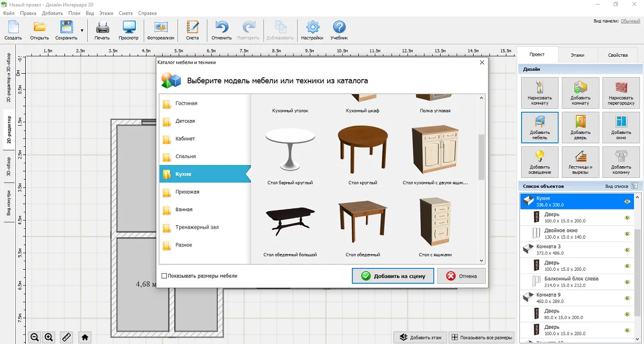644x344 pixels.
Task: Open the Этажи menu
Action: tap(106, 13)
